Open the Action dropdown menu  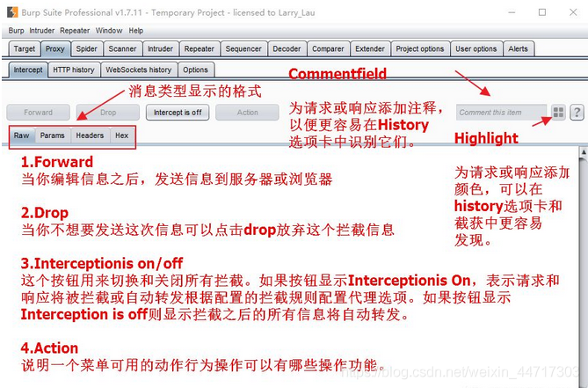247,113
